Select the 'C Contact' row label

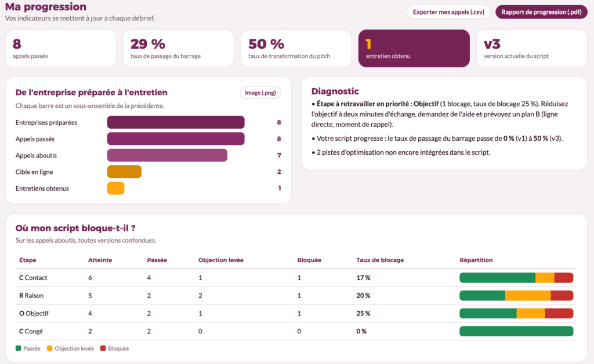(33, 278)
